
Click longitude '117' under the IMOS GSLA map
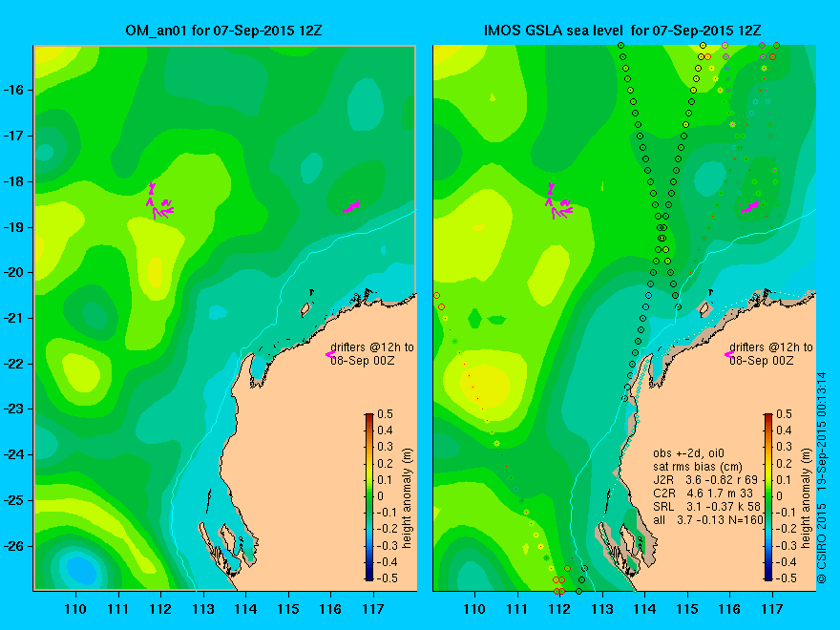(x=772, y=609)
